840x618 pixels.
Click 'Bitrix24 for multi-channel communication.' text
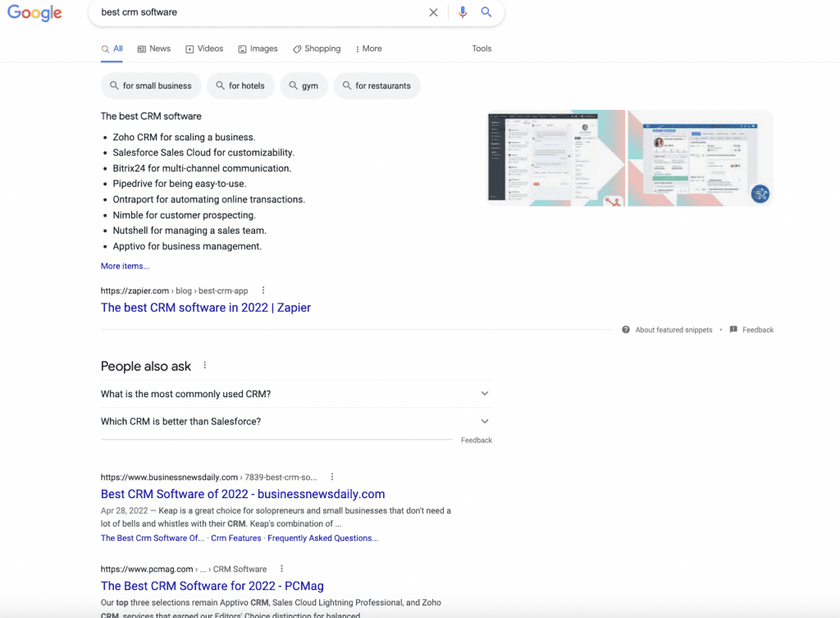pyautogui.click(x=202, y=168)
